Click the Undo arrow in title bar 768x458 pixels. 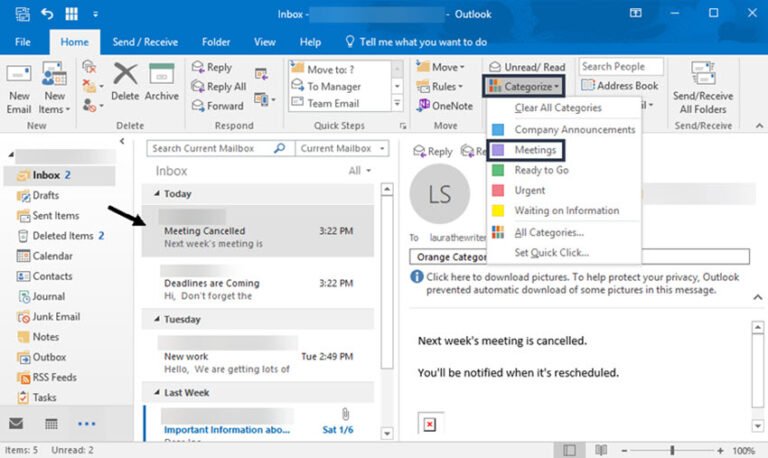pyautogui.click(x=47, y=14)
